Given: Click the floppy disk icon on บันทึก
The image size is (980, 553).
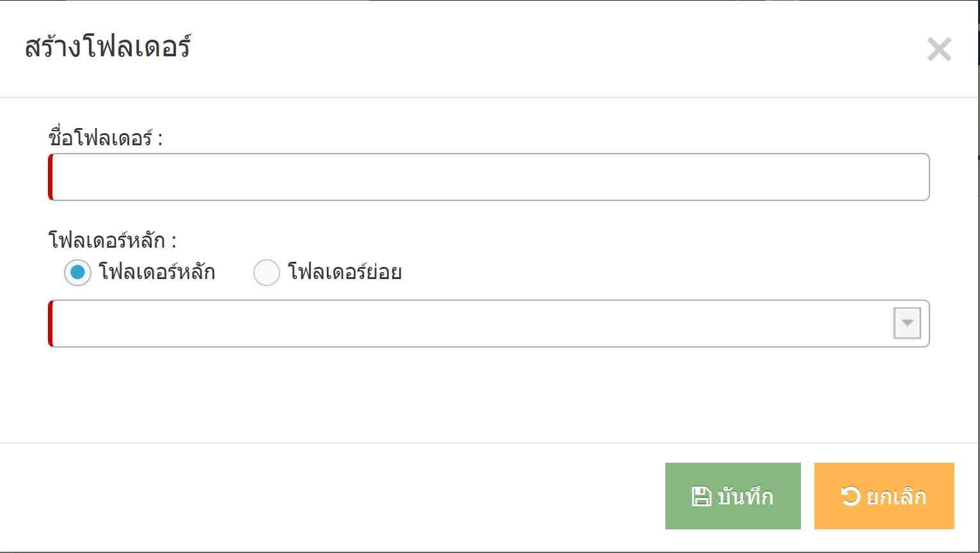Looking at the screenshot, I should (702, 496).
